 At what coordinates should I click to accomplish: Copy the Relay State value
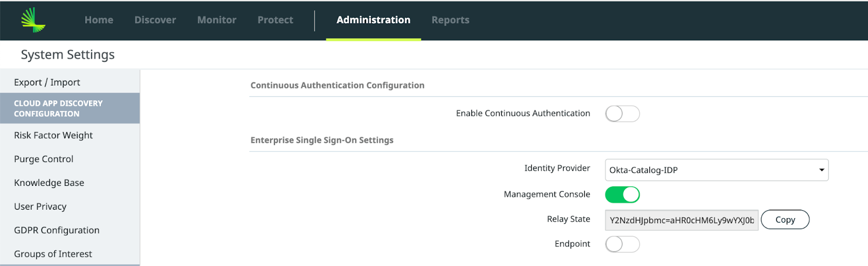point(785,219)
